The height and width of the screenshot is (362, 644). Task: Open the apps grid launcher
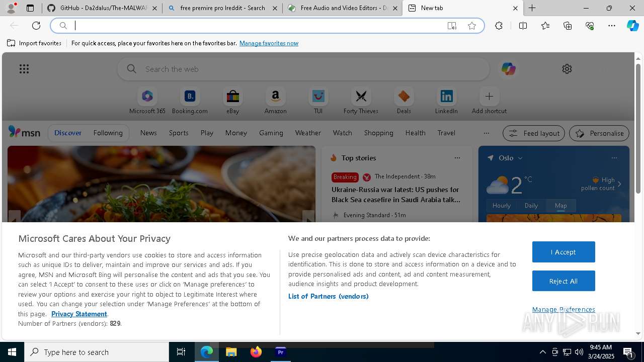pyautogui.click(x=24, y=69)
